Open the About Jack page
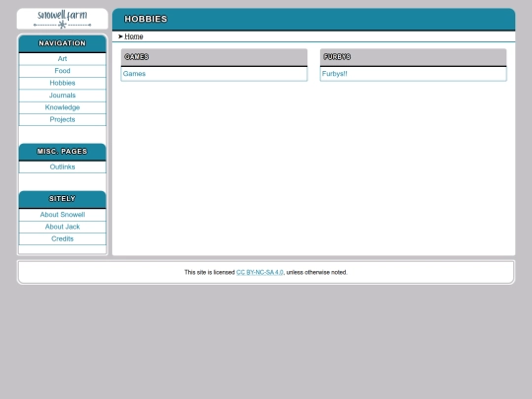Image resolution: width=532 pixels, height=399 pixels. (62, 227)
